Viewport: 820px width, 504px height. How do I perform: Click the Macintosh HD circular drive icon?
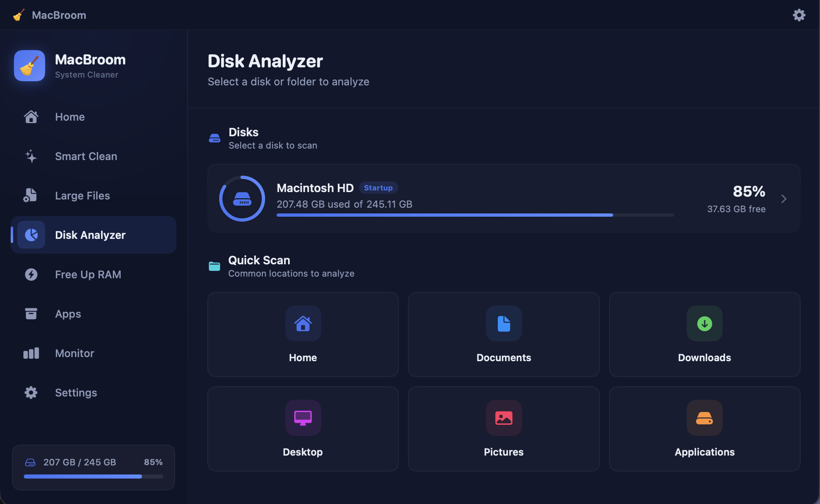(242, 199)
